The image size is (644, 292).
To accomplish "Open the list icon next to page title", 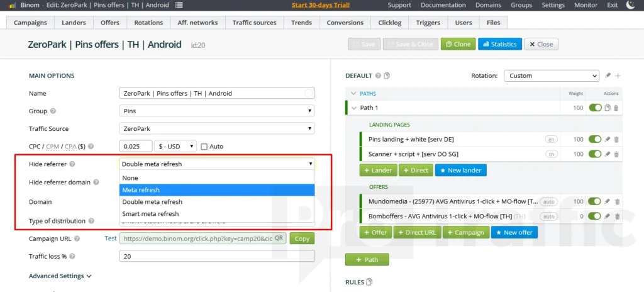I will click(179, 5).
